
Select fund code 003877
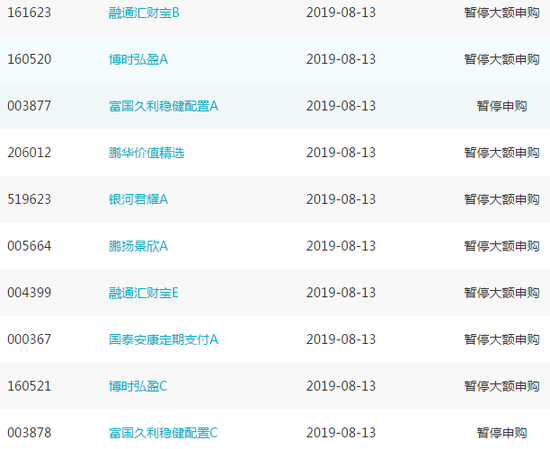pos(29,106)
